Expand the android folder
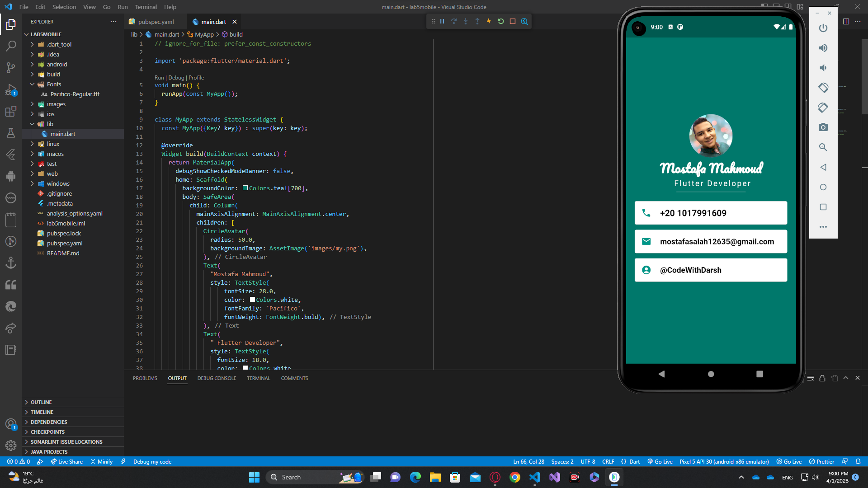The height and width of the screenshot is (488, 868). (x=32, y=64)
